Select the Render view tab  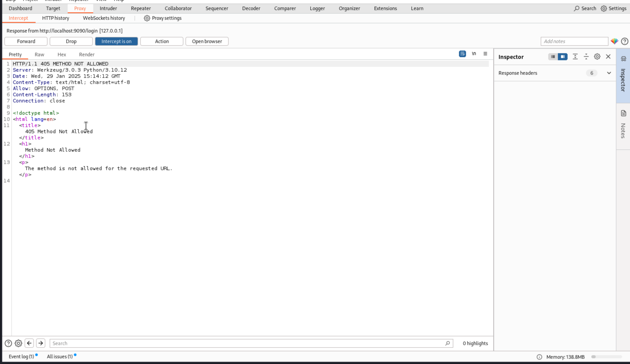87,55
